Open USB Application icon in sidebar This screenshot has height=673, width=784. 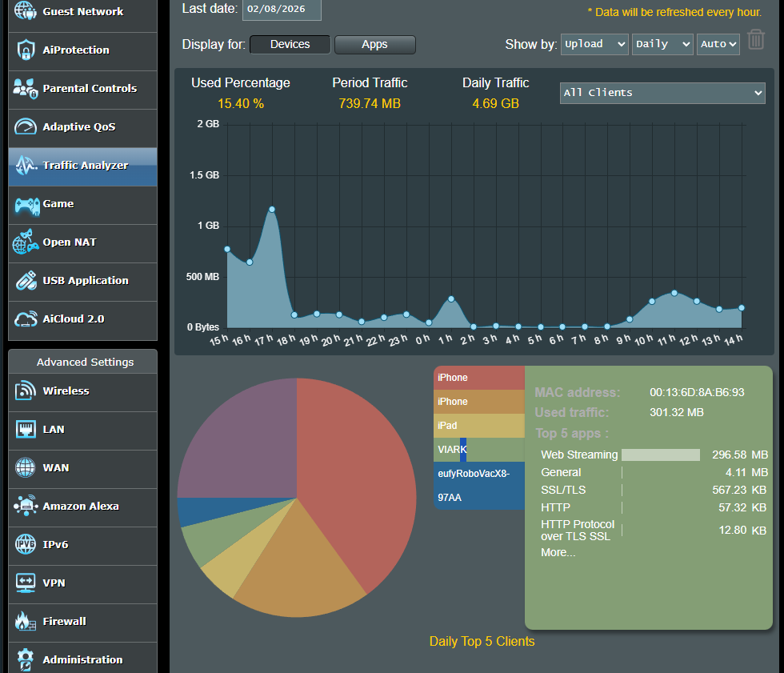tap(26, 281)
